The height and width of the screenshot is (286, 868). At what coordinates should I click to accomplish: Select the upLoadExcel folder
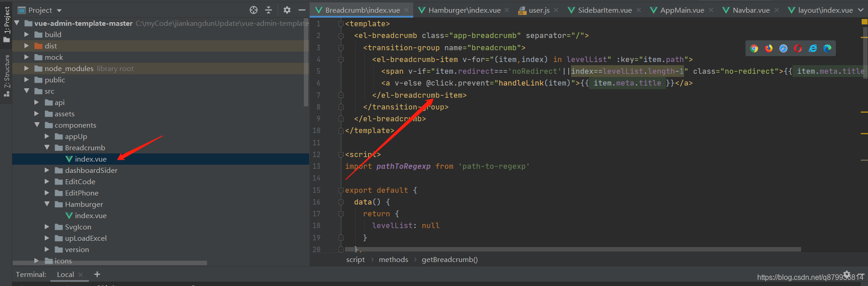click(x=85, y=238)
